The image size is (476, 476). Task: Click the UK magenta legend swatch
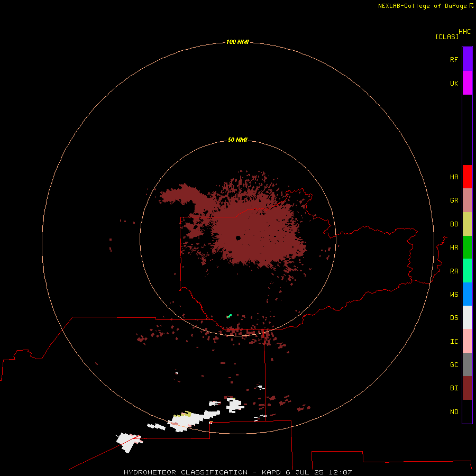(467, 83)
